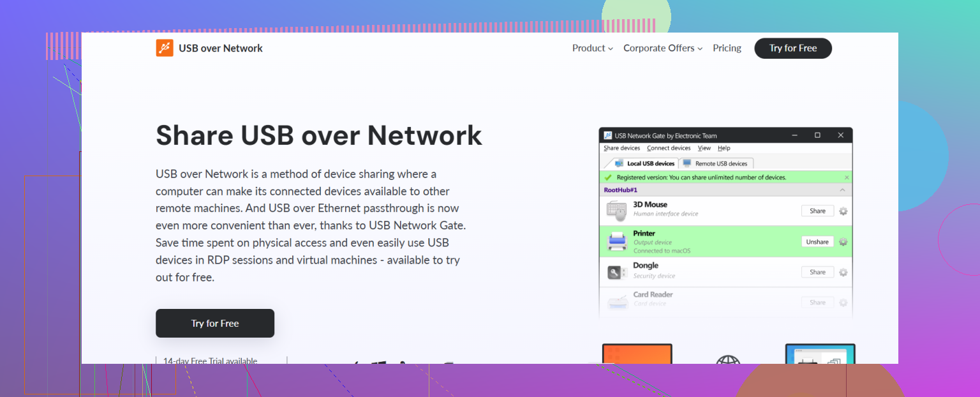The height and width of the screenshot is (397, 980).
Task: Click the Printer device icon
Action: point(616,241)
